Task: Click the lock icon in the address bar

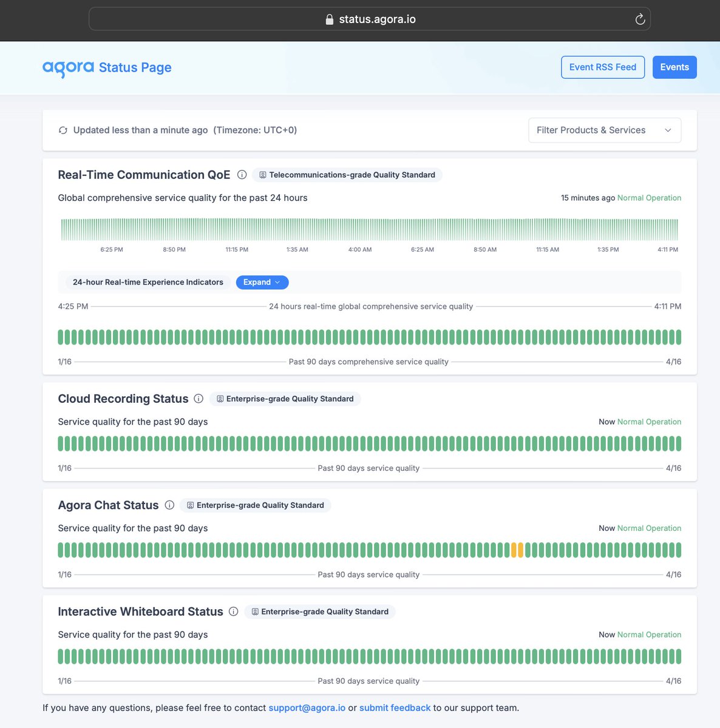Action: (328, 19)
